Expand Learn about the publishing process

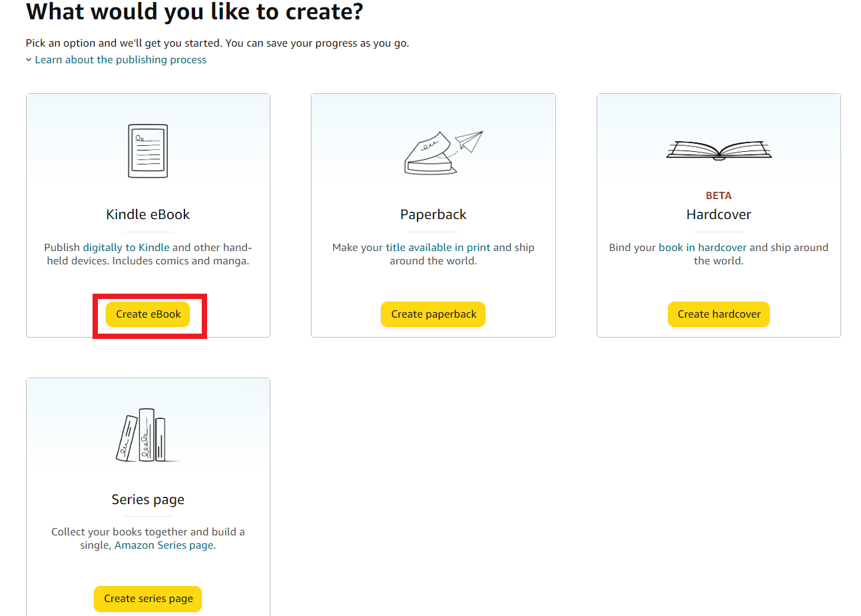tap(121, 59)
